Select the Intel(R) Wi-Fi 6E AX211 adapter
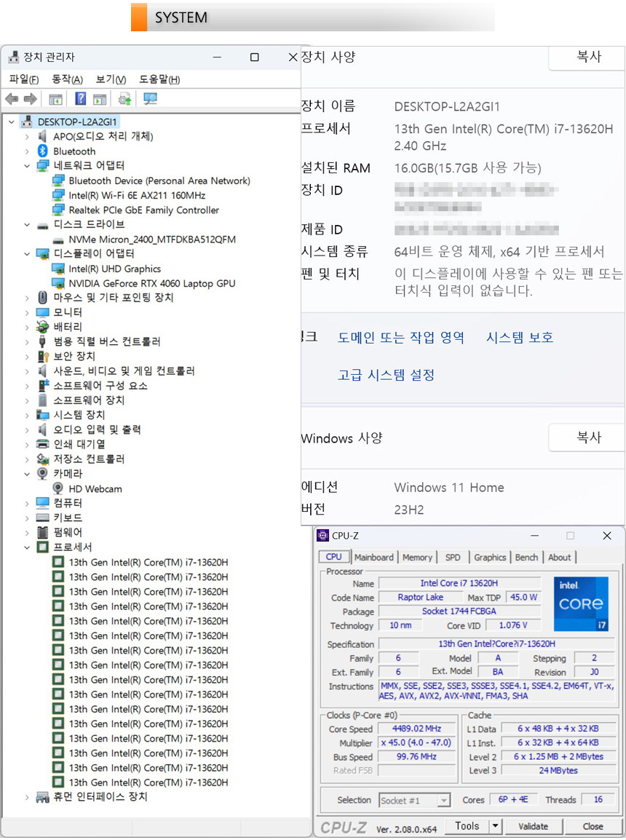 coord(136,195)
